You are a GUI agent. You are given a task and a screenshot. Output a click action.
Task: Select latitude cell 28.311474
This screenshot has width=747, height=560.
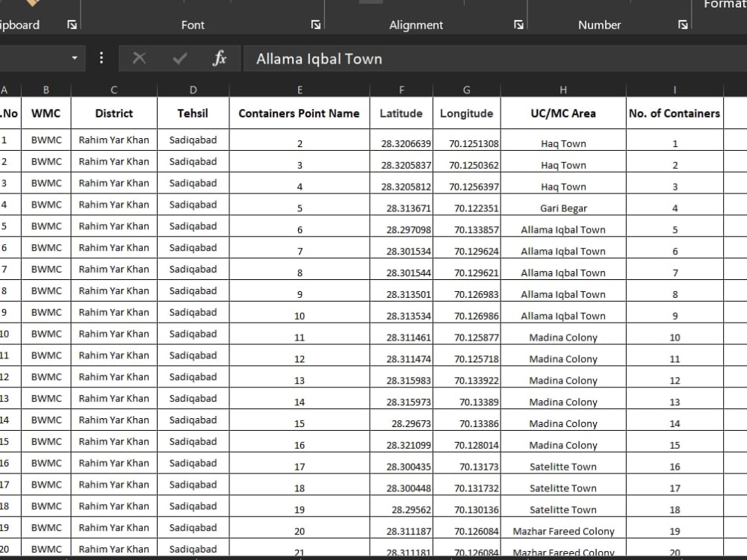pyautogui.click(x=402, y=355)
